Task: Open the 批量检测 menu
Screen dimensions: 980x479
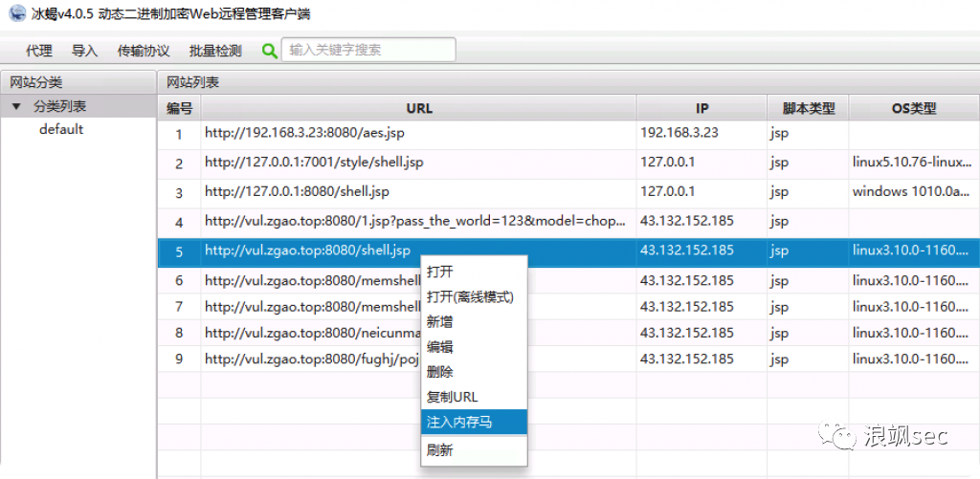Action: tap(215, 52)
